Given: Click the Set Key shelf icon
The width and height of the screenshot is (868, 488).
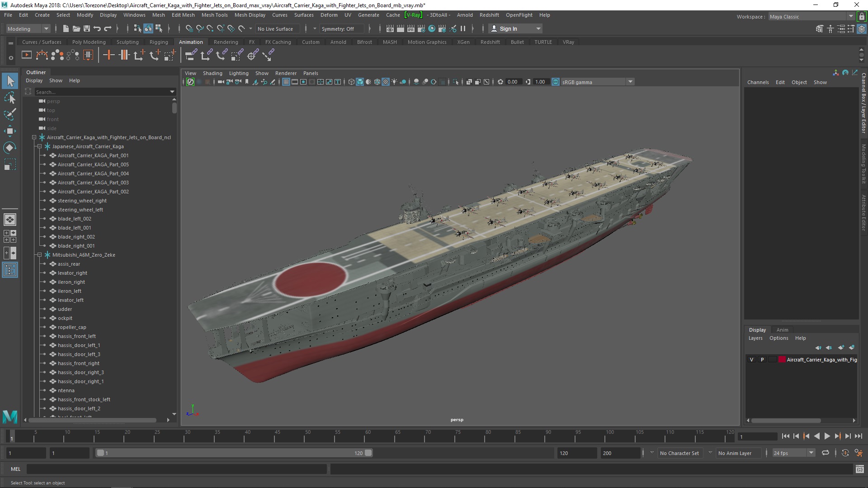Looking at the screenshot, I should [x=109, y=55].
